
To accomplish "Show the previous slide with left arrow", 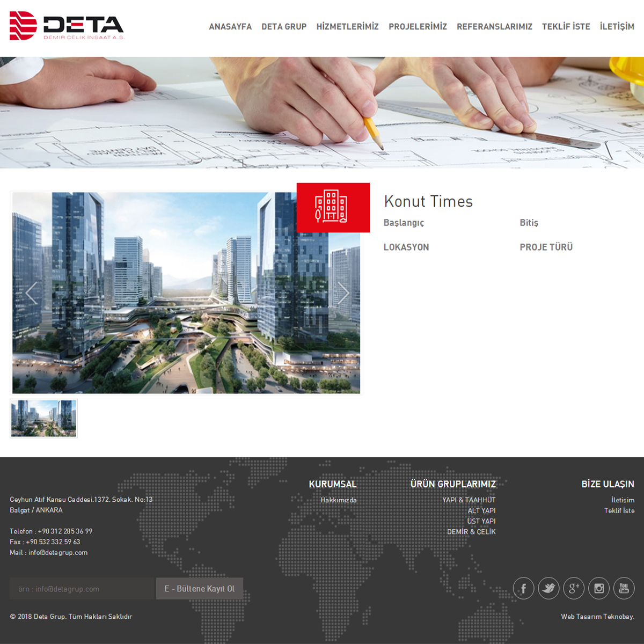I will pyautogui.click(x=31, y=293).
